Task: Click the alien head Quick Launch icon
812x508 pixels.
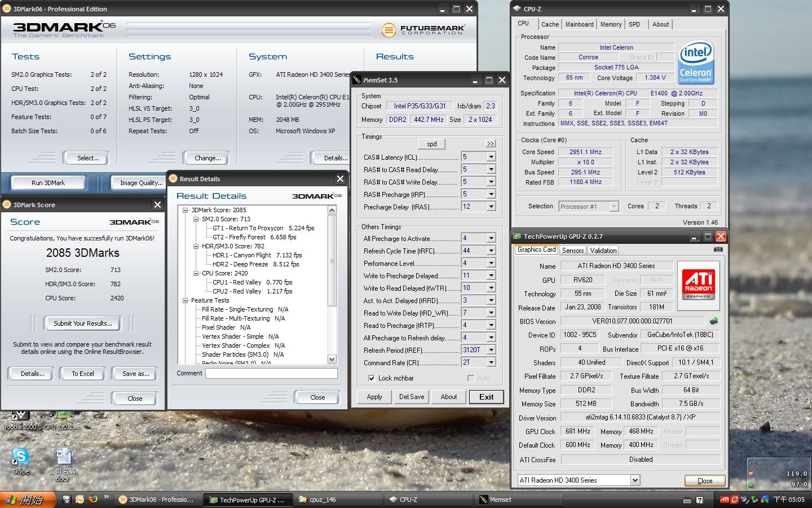Action: 67,500
